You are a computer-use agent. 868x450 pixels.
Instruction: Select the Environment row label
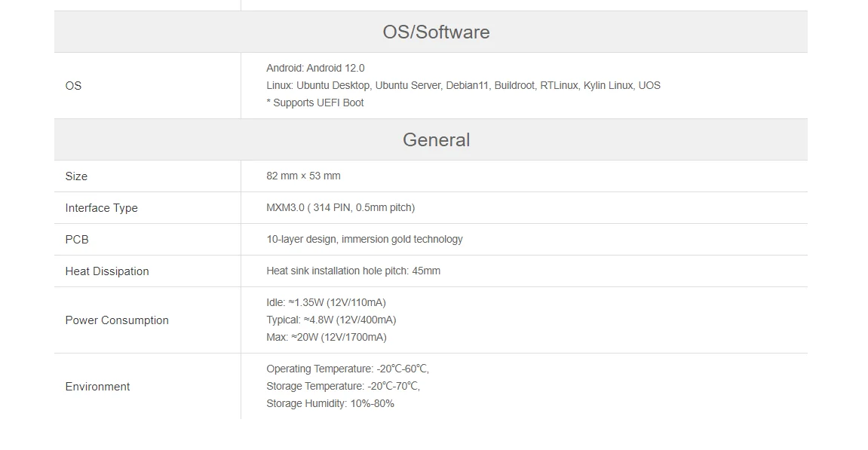97,387
